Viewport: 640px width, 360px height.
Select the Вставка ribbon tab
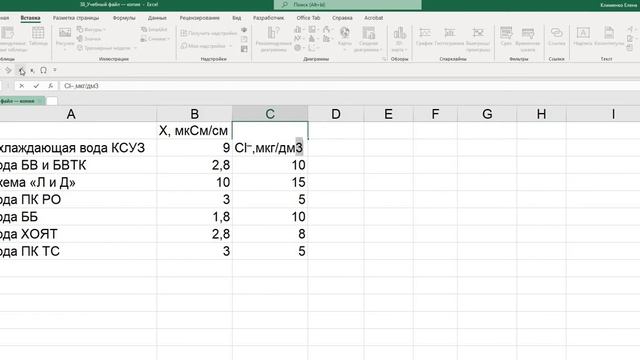point(30,18)
